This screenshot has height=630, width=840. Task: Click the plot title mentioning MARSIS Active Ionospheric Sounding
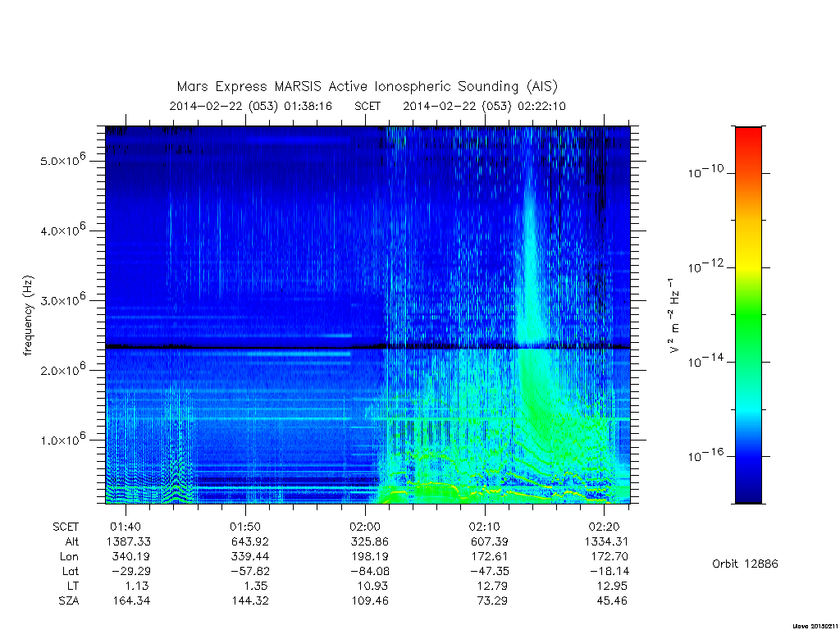[367, 86]
